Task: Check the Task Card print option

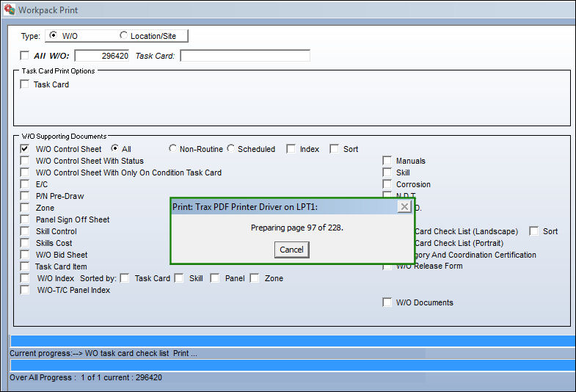Action: (24, 84)
